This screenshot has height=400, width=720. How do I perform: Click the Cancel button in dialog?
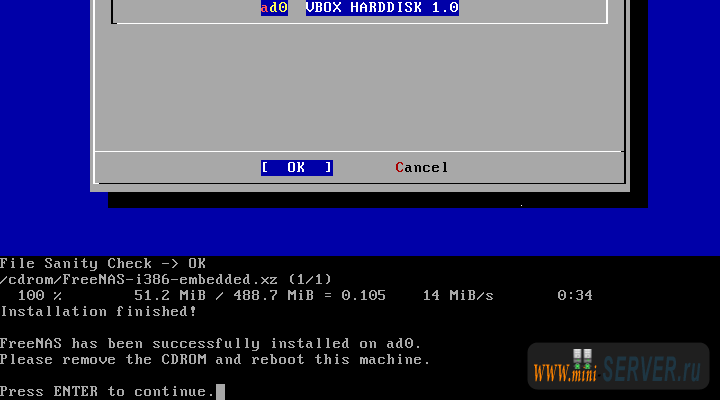click(422, 167)
